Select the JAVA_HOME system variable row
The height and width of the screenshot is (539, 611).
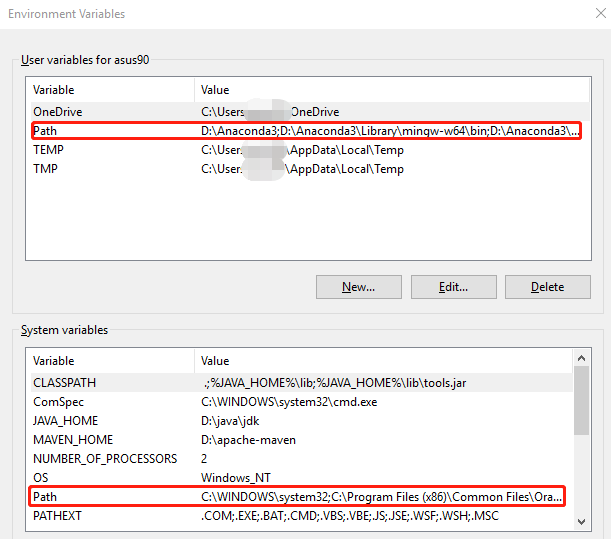(x=302, y=421)
